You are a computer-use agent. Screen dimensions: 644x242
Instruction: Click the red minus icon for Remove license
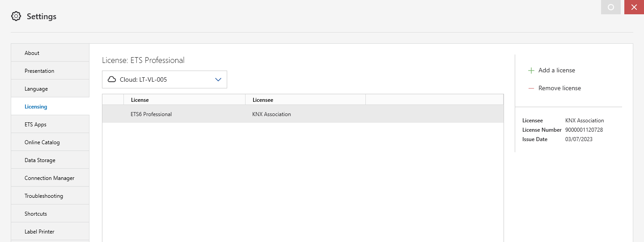pyautogui.click(x=531, y=88)
